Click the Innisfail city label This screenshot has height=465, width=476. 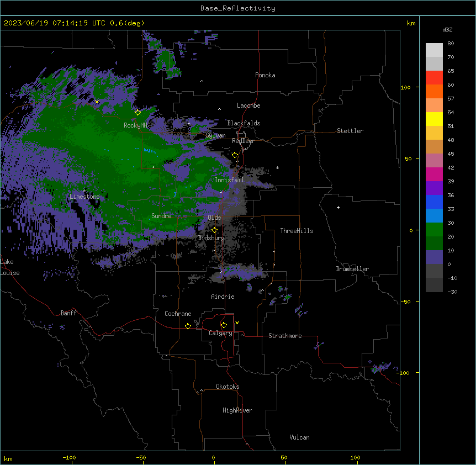pyautogui.click(x=229, y=180)
